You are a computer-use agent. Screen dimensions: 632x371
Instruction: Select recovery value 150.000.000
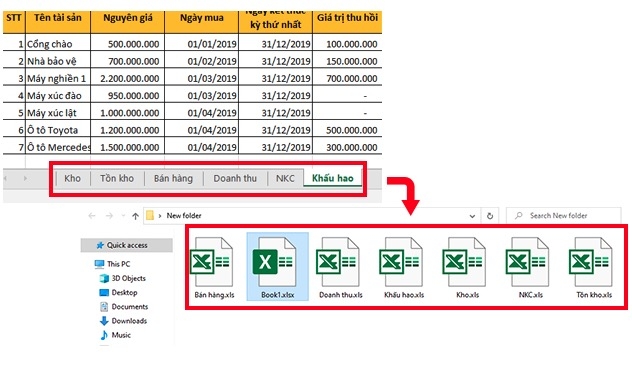coord(347,61)
